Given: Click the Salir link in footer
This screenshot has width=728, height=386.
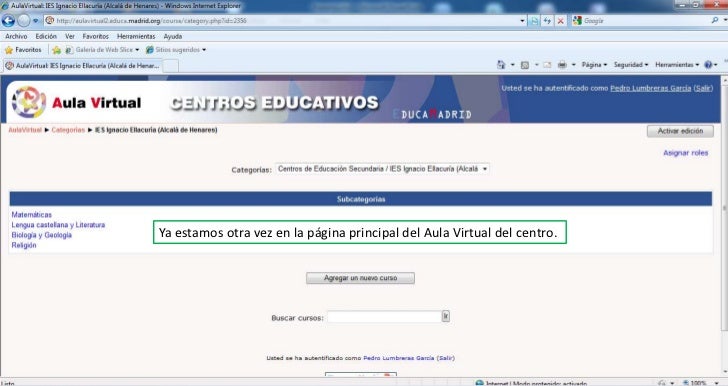Looking at the screenshot, I should pyautogui.click(x=446, y=358).
